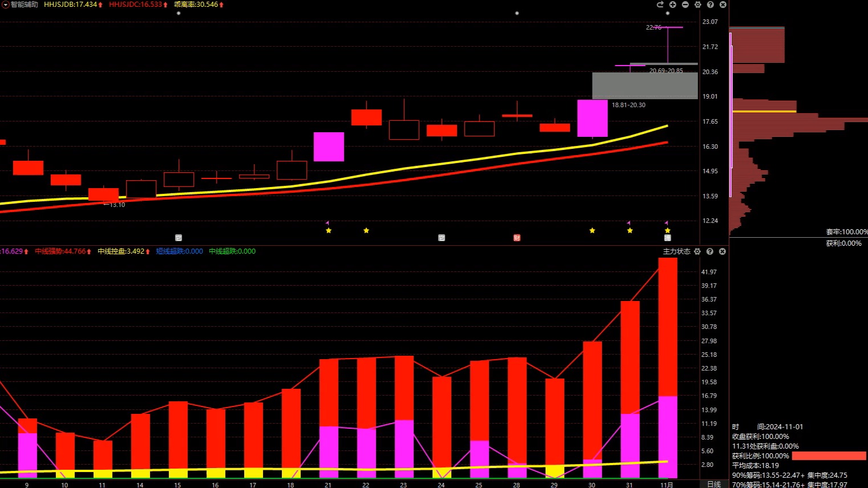Close the 主力状态 indicator panel

tap(722, 251)
